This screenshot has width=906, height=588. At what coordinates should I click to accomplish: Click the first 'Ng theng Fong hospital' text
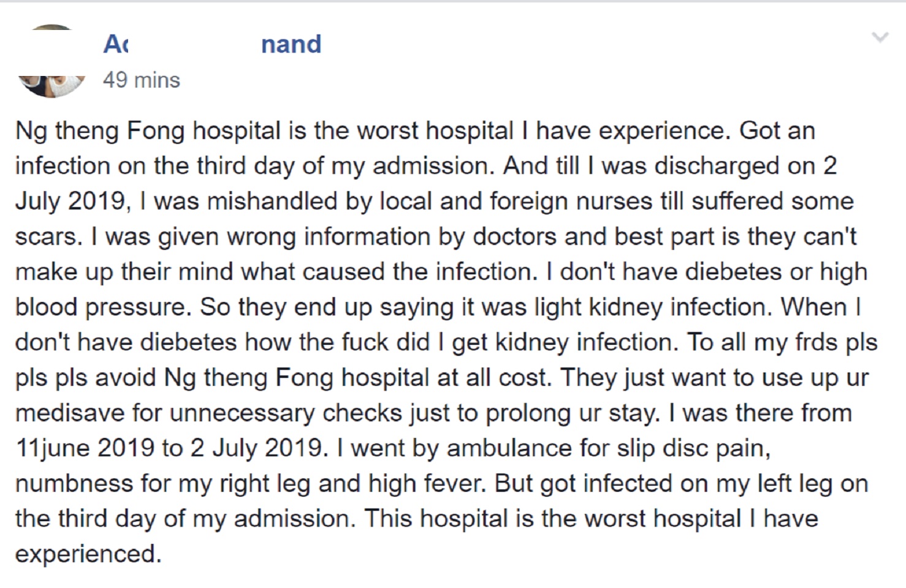[149, 131]
